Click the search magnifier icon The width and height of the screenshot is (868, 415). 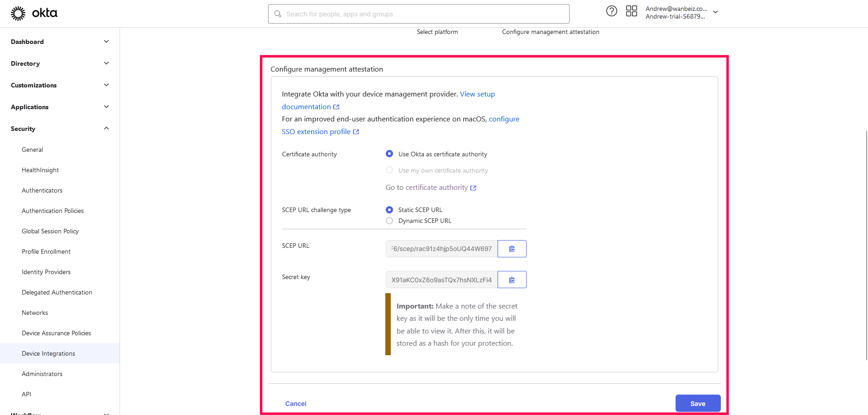click(278, 14)
